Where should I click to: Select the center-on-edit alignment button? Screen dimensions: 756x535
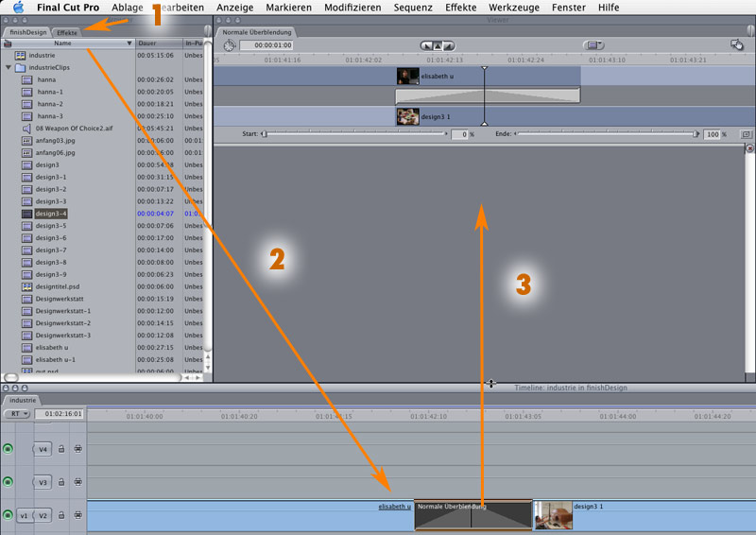[437, 44]
